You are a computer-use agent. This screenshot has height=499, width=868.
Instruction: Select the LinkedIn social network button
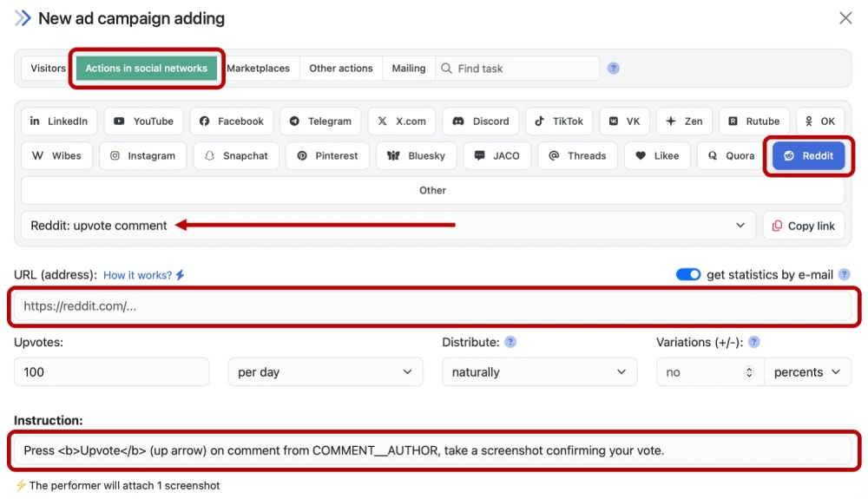(x=59, y=121)
